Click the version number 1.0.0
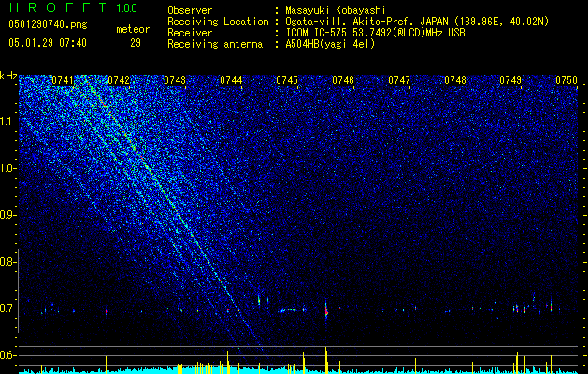588x374 pixels. tap(127, 7)
